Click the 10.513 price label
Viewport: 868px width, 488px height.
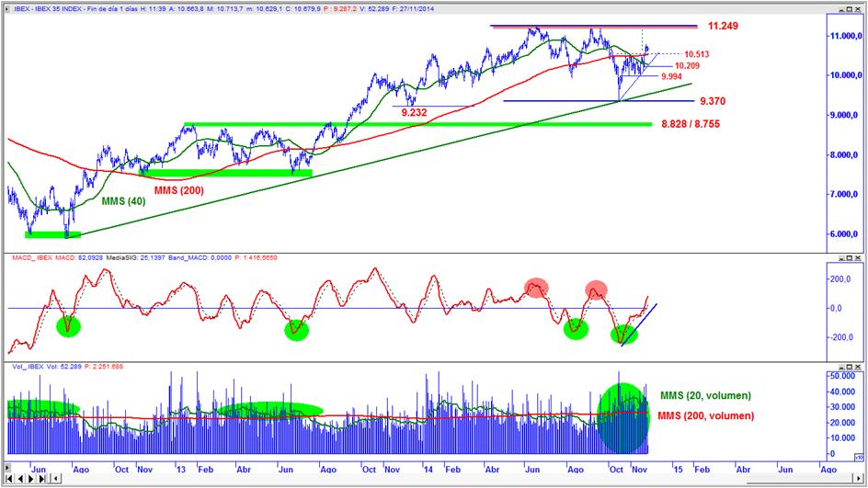696,54
